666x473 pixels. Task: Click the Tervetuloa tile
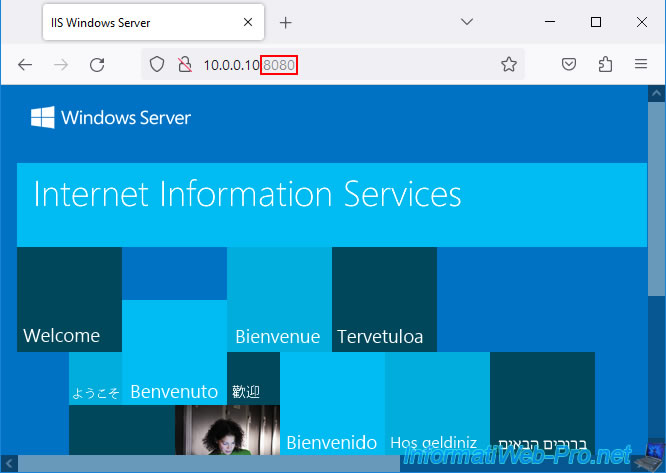coord(384,299)
